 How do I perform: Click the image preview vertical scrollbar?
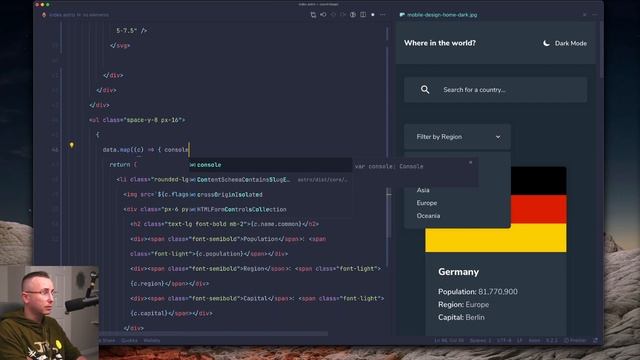tap(601, 49)
